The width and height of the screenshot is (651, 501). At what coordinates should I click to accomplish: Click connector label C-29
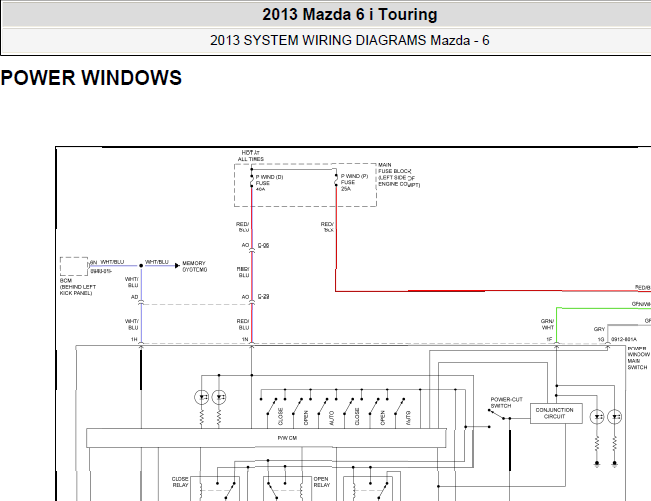pos(263,296)
